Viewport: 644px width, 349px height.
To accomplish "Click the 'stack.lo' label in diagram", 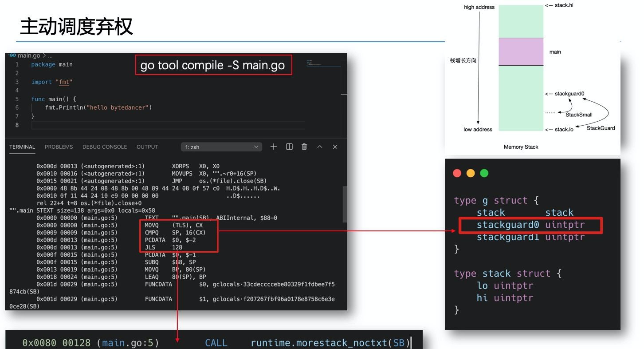I will tap(564, 130).
